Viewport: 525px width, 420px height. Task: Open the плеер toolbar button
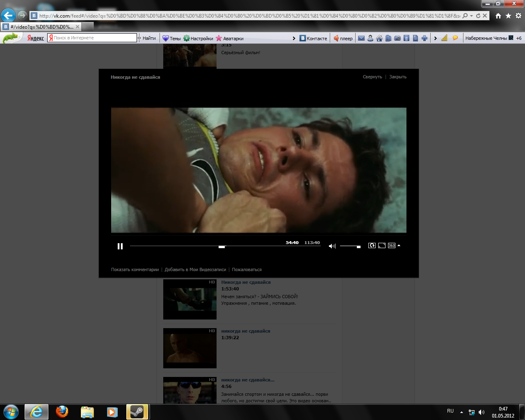tap(343, 38)
